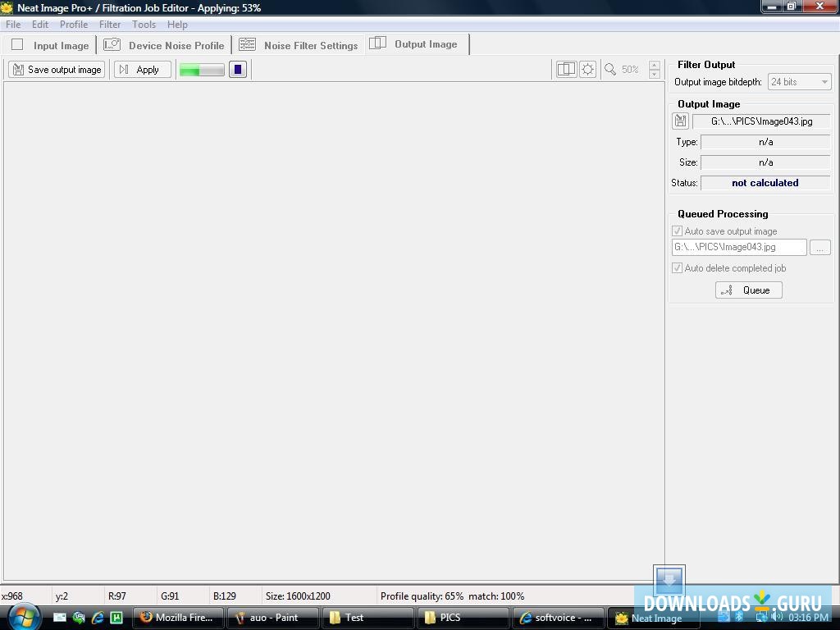Click the 50% zoom value
The image size is (840, 630).
pyautogui.click(x=630, y=70)
